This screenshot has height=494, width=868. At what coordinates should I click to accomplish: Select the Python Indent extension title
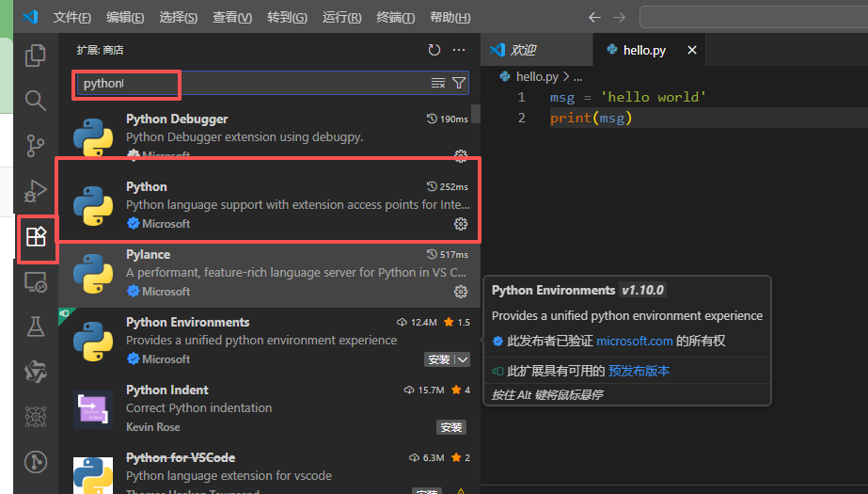(x=167, y=390)
